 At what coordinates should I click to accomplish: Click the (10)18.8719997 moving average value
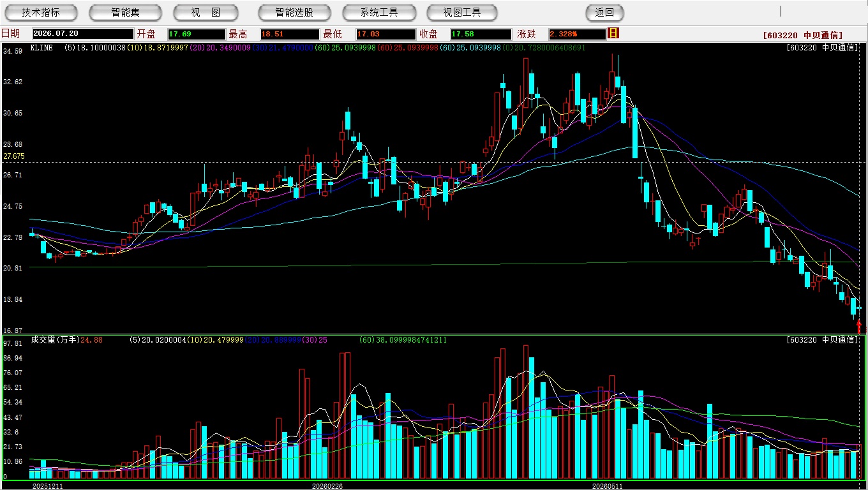(157, 48)
